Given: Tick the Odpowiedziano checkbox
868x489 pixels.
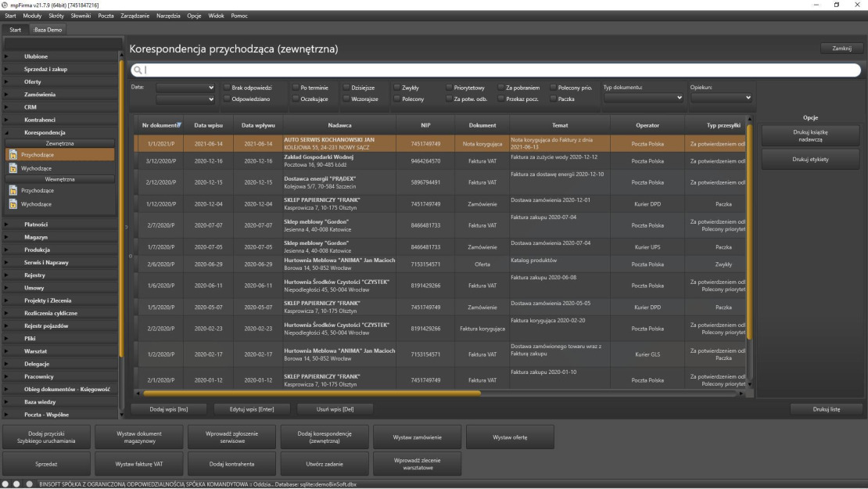Looking at the screenshot, I should (227, 99).
